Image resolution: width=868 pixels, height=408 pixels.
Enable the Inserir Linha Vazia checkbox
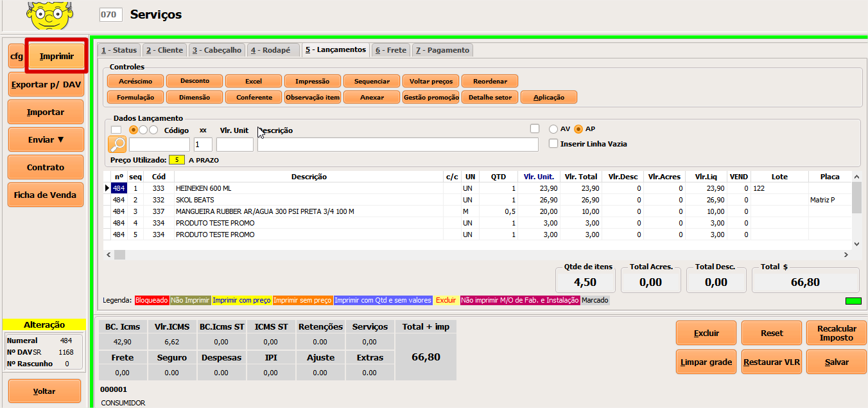pyautogui.click(x=553, y=144)
